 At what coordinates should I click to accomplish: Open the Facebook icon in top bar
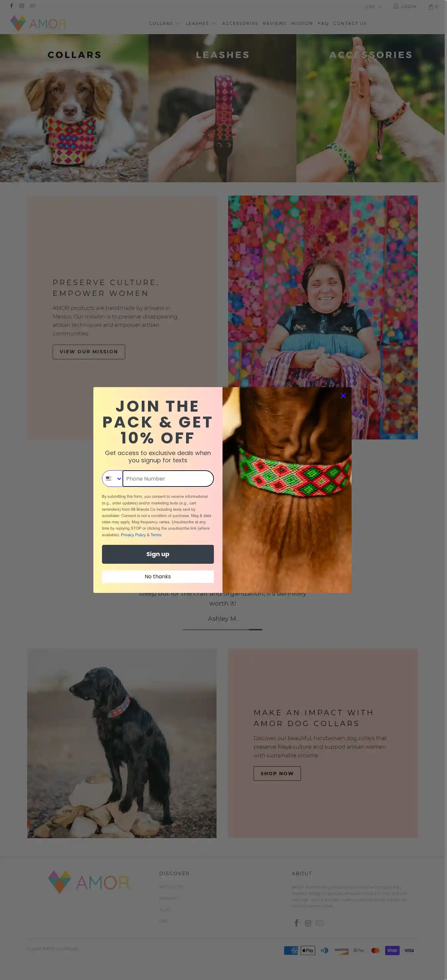11,6
